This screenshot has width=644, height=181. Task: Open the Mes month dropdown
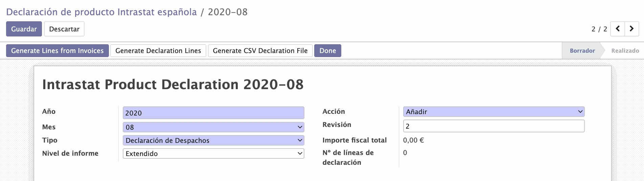coord(213,127)
